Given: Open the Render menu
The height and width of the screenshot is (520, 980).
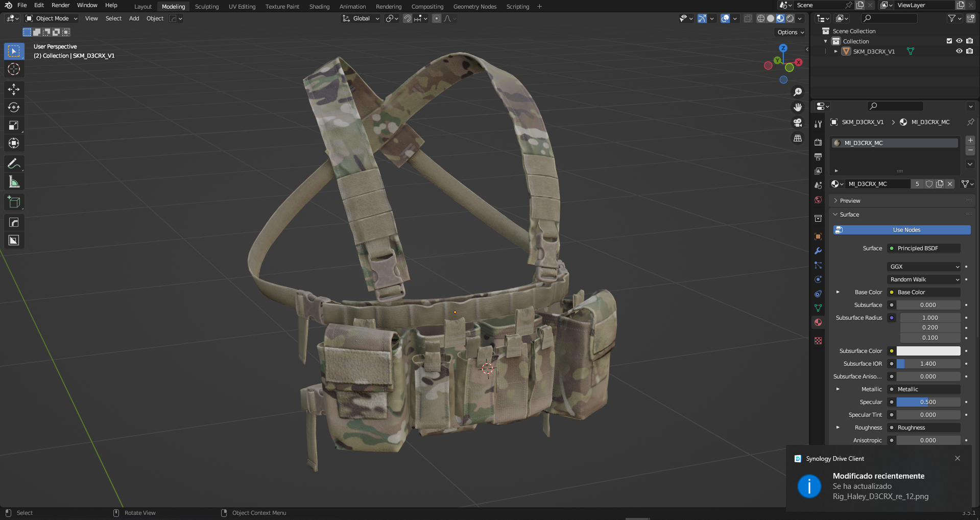Looking at the screenshot, I should [x=60, y=5].
